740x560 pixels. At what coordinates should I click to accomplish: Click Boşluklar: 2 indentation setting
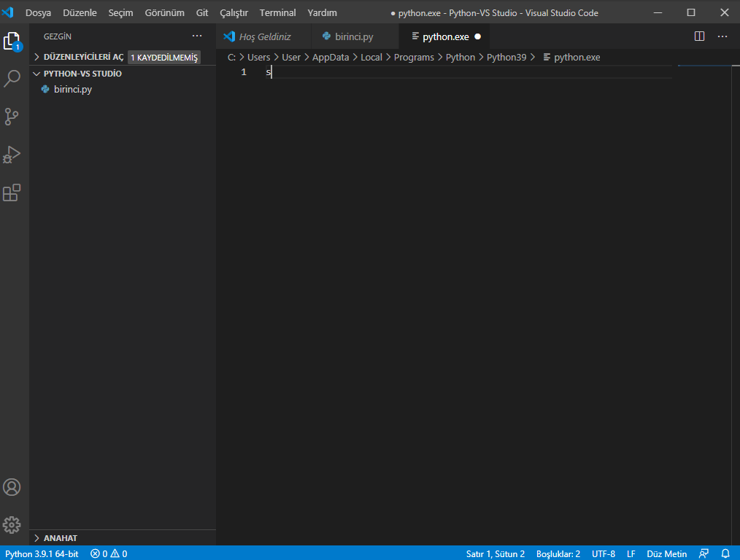(558, 554)
